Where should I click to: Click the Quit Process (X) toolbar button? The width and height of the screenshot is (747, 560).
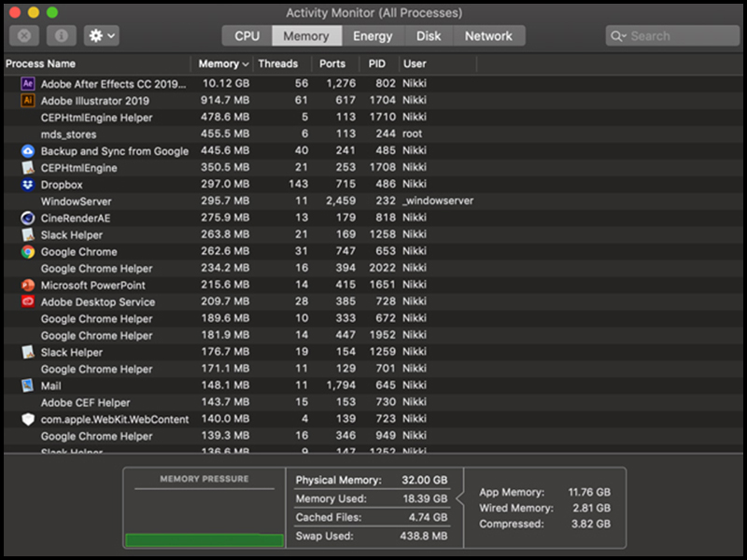[24, 35]
